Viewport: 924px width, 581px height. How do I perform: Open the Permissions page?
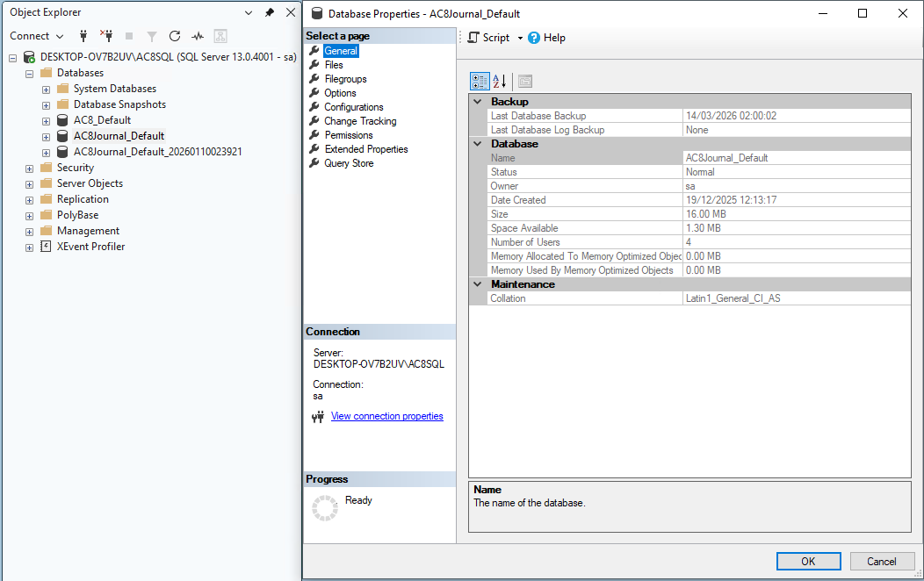pos(349,135)
